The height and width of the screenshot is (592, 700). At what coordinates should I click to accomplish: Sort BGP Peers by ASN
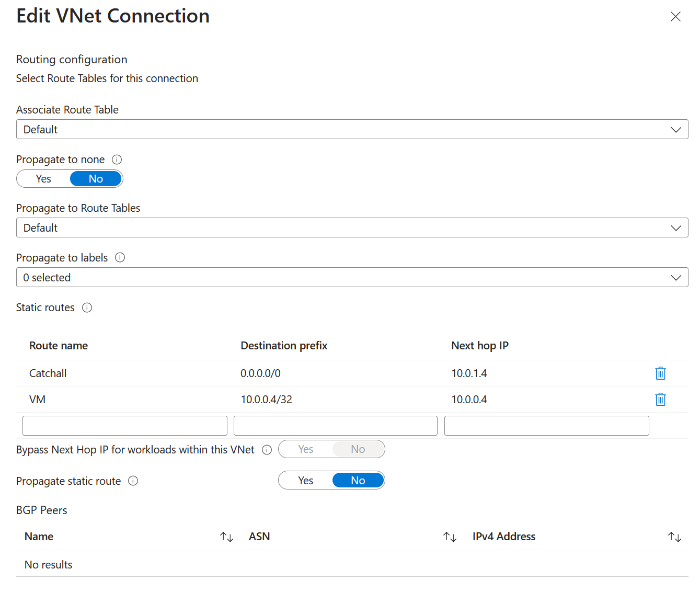click(450, 537)
